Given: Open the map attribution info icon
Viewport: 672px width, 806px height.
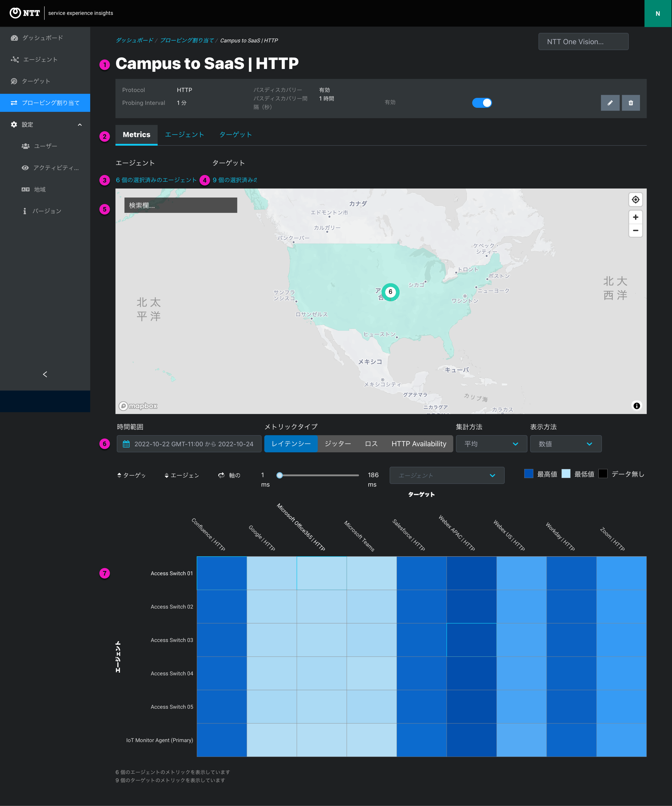Looking at the screenshot, I should tap(636, 406).
